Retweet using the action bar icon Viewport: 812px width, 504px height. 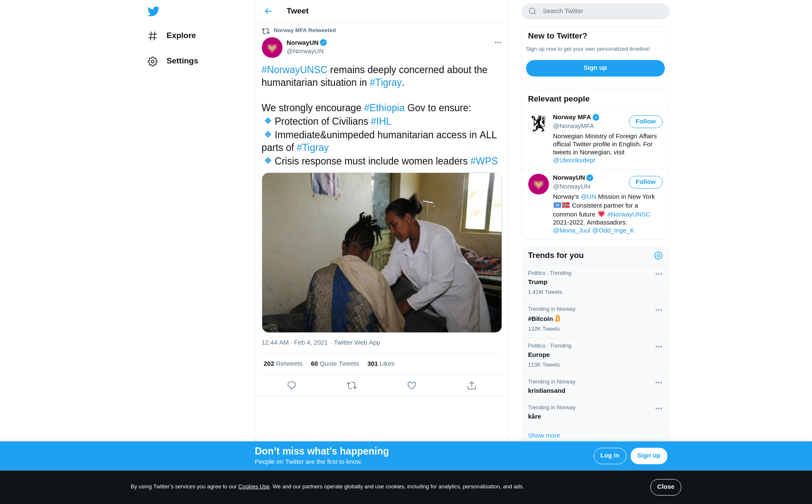[351, 385]
